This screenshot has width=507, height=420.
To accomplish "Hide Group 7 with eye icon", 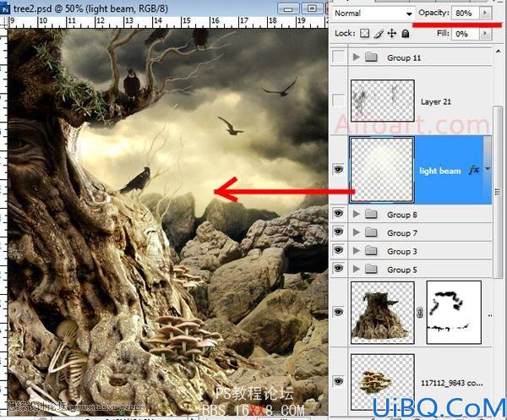I will pyautogui.click(x=338, y=232).
